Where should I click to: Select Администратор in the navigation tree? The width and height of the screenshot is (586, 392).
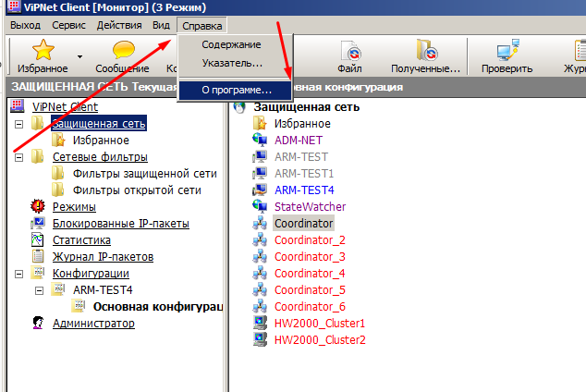(93, 324)
